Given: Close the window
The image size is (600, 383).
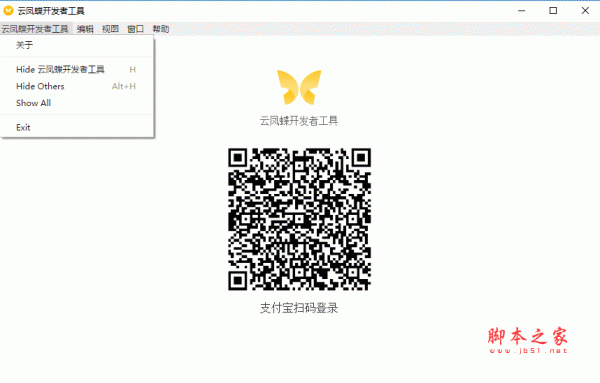Looking at the screenshot, I should pos(585,11).
